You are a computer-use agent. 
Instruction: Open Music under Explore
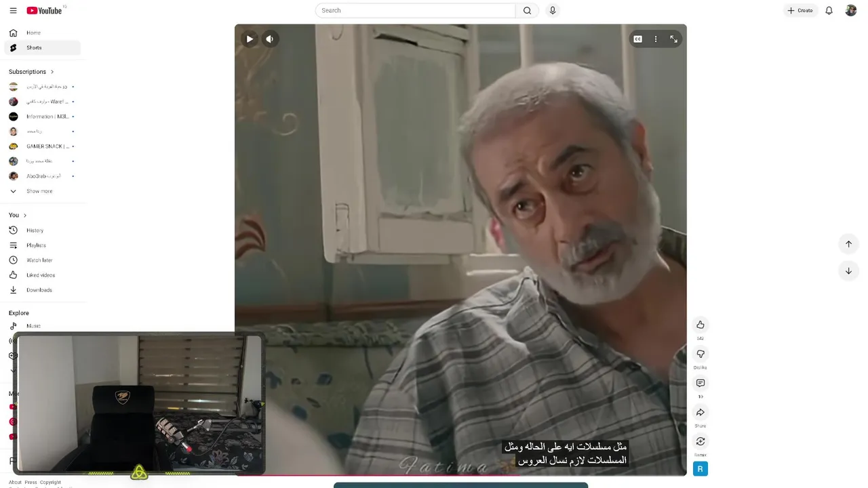pyautogui.click(x=42, y=326)
